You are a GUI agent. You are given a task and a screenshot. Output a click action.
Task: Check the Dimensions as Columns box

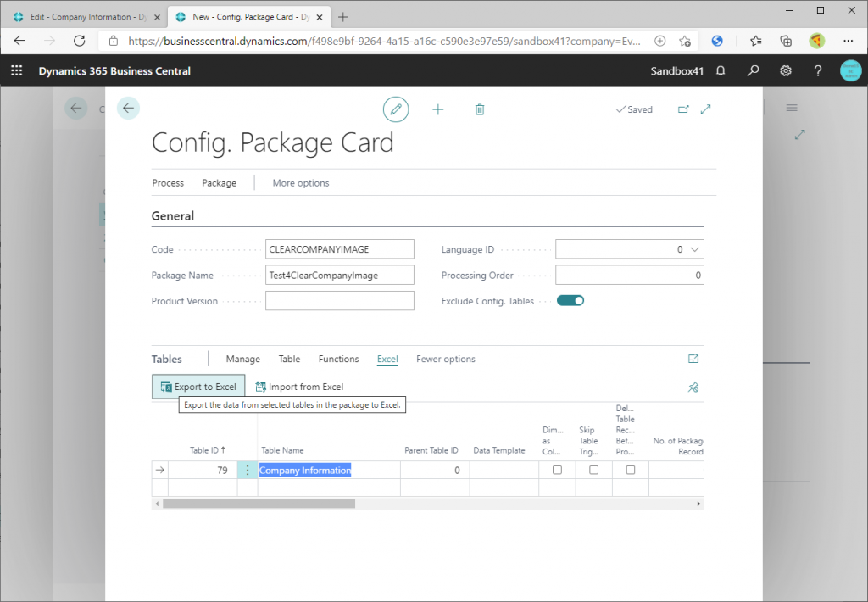tap(558, 471)
